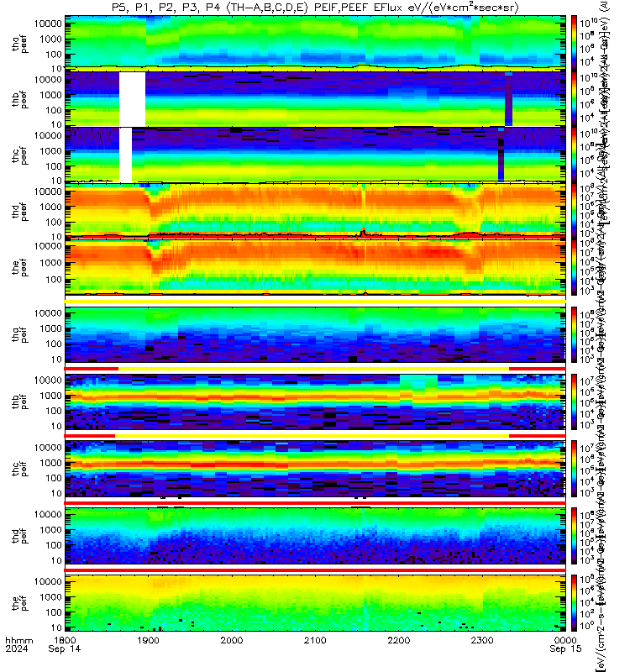Select the 1800 time axis tick label
Screen dimensions: 630x672
coord(65,640)
